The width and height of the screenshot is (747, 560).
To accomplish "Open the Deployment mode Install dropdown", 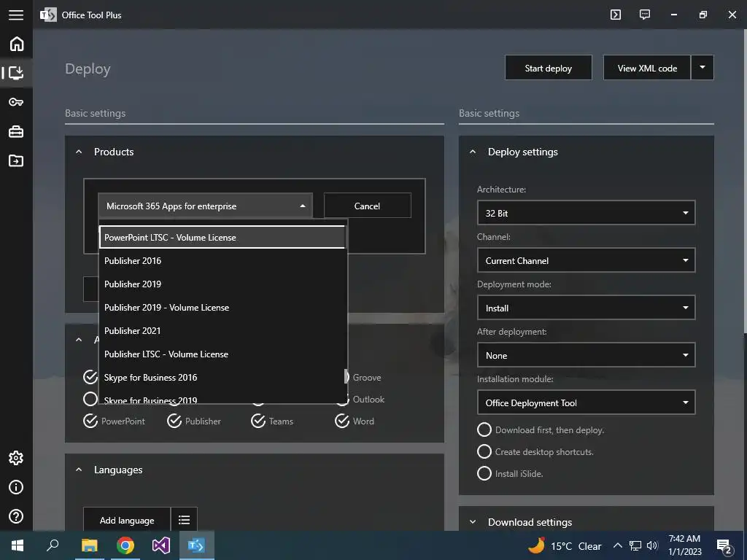I will [x=586, y=308].
